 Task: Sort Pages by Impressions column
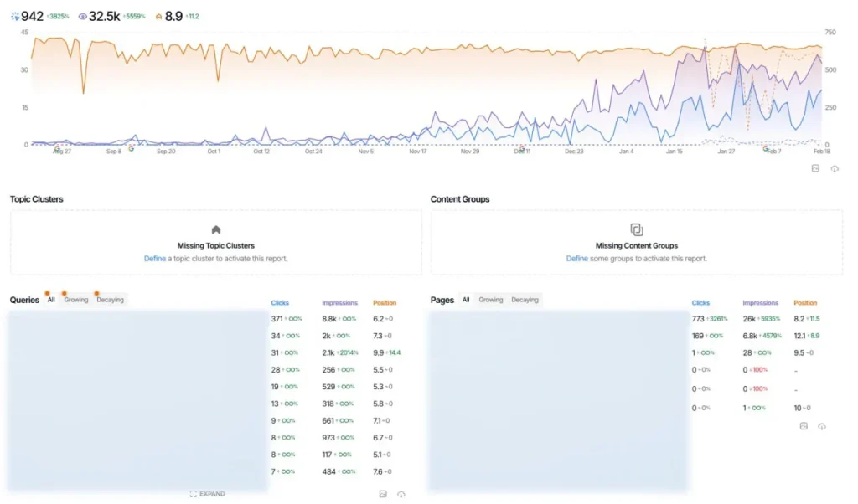click(x=760, y=303)
